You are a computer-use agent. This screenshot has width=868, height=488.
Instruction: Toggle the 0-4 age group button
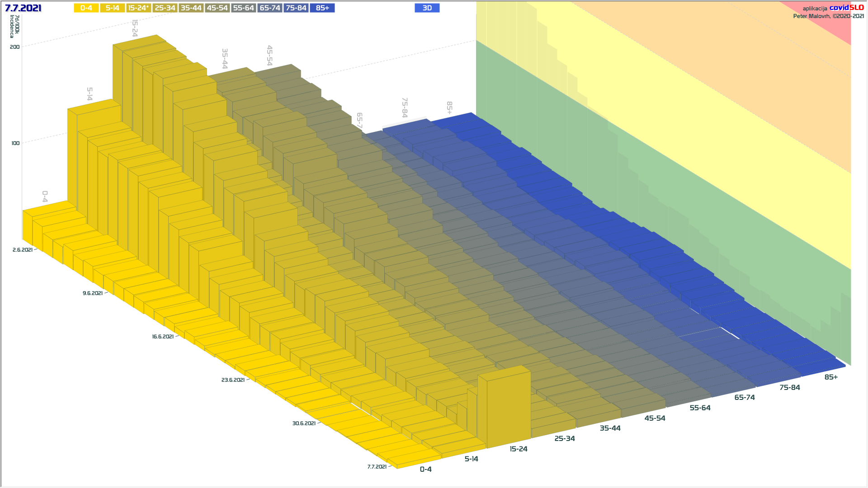[x=86, y=8]
